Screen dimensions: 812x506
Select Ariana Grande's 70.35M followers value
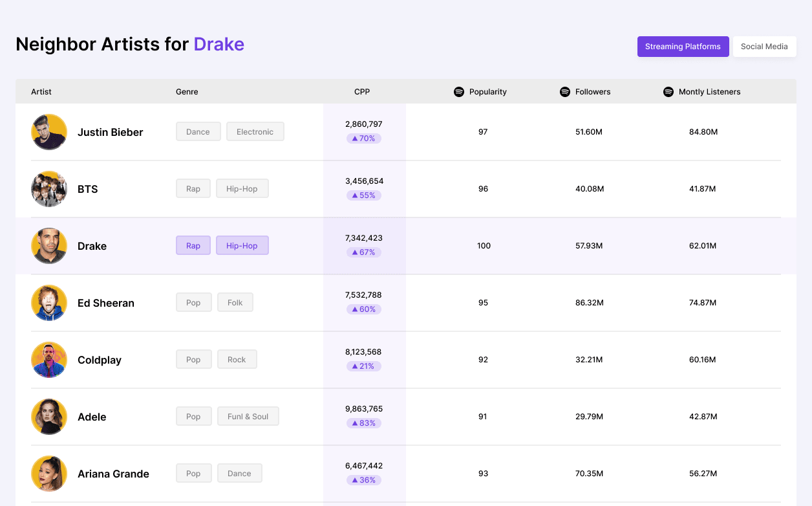pos(589,474)
